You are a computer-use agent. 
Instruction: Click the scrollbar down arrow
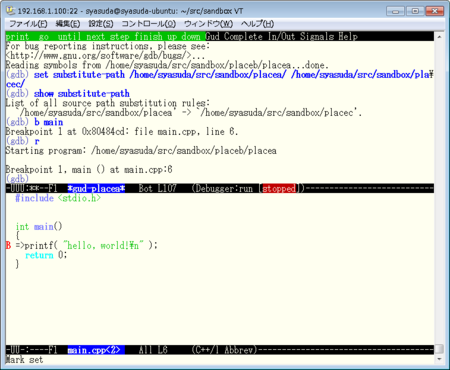439,359
